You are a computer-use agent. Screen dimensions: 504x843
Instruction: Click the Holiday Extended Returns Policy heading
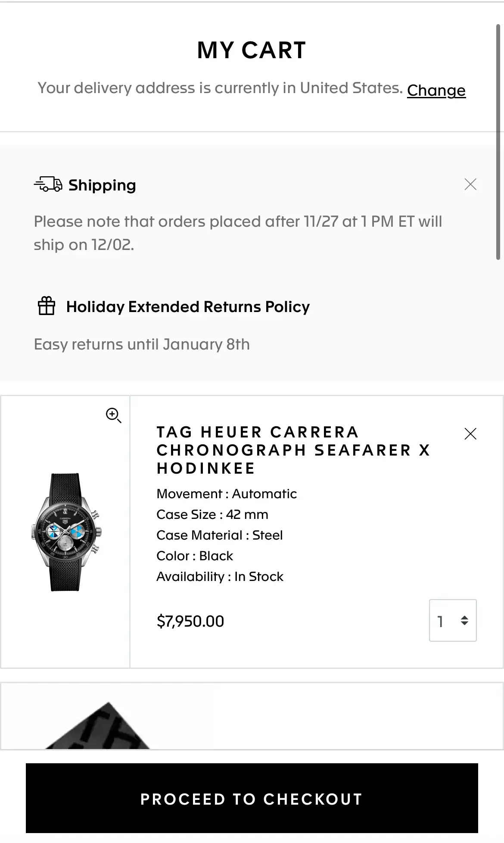tap(188, 307)
